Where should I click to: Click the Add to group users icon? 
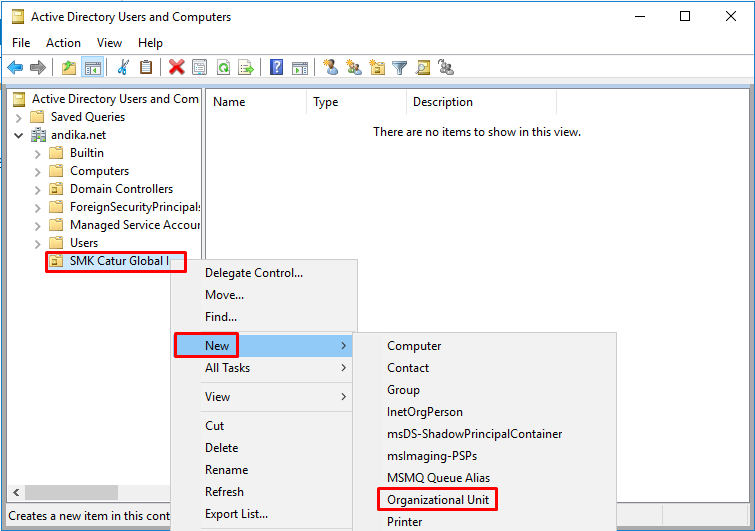[446, 67]
